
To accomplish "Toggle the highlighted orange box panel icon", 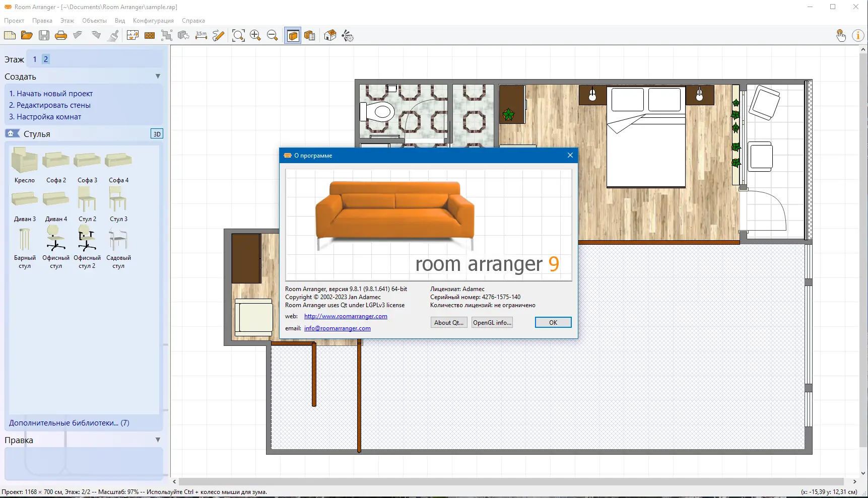I will [x=293, y=35].
